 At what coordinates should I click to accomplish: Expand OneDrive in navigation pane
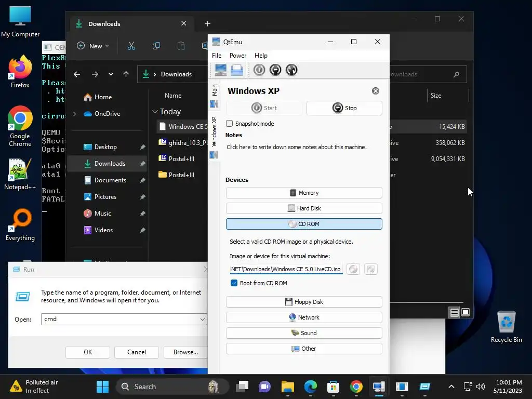[75, 114]
